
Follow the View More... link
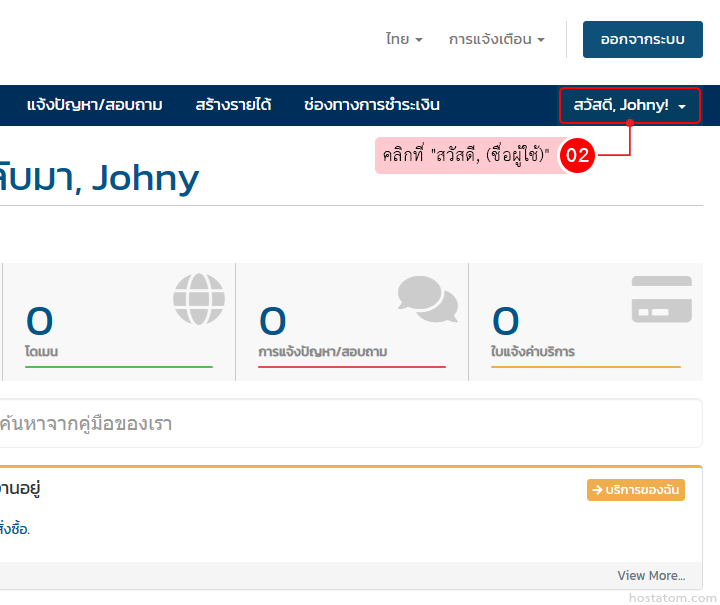click(650, 575)
